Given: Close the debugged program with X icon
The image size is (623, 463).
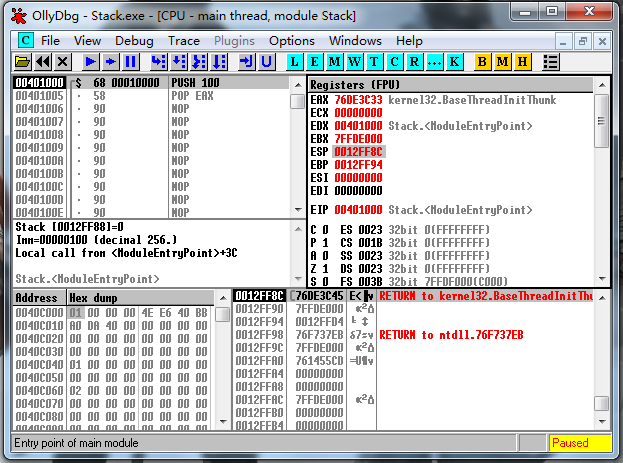Looking at the screenshot, I should (63, 62).
